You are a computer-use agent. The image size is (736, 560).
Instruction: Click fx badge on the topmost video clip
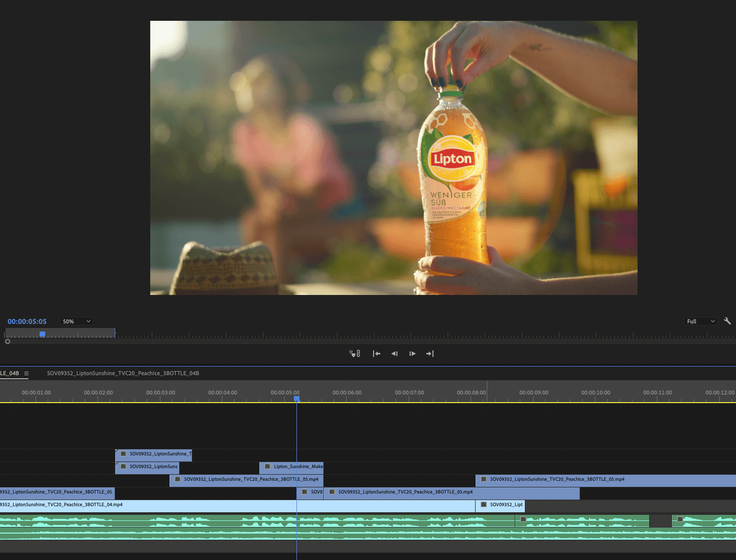[x=123, y=454]
